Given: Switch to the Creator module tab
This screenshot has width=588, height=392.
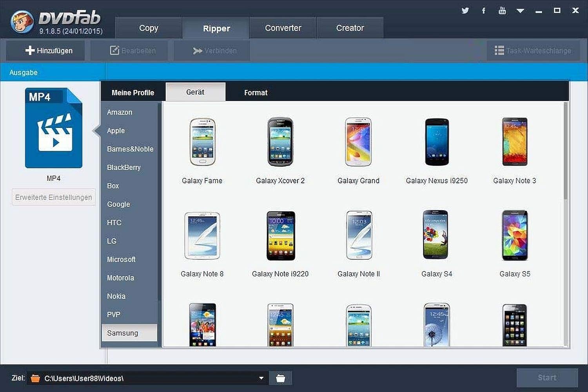Looking at the screenshot, I should click(350, 28).
